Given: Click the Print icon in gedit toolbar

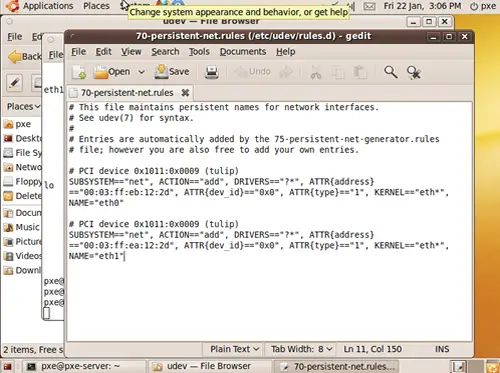Looking at the screenshot, I should 212,72.
